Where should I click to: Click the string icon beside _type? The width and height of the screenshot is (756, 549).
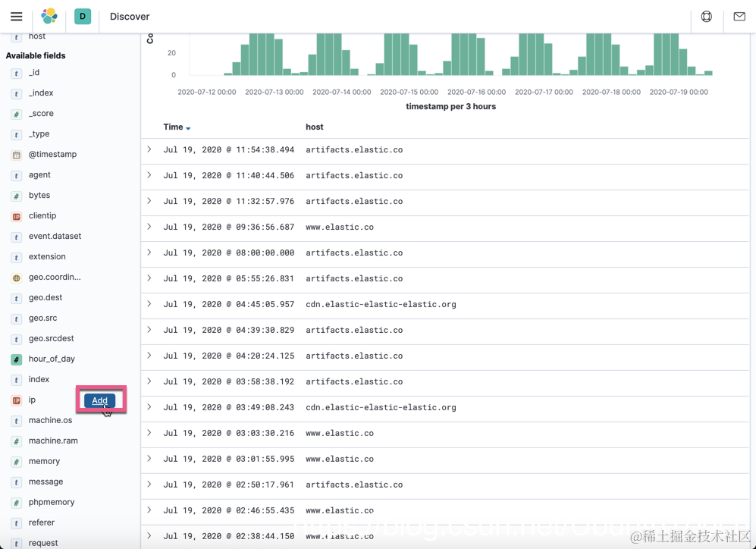tap(17, 134)
